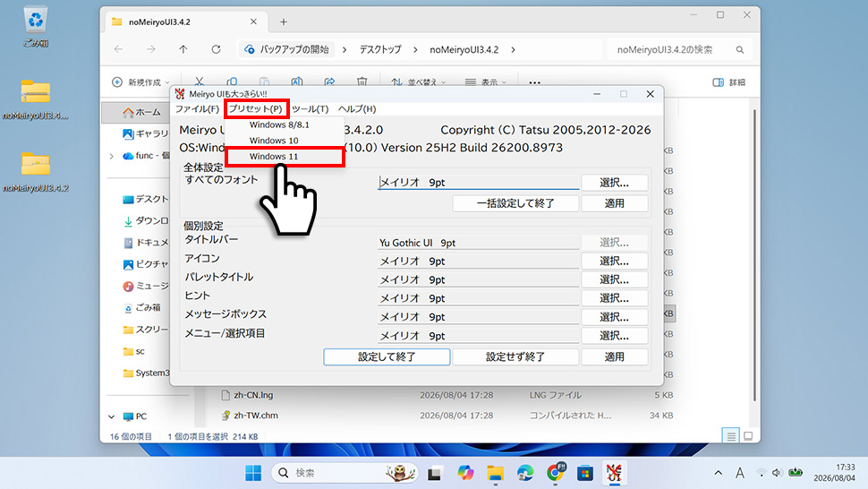This screenshot has width=868, height=489.
Task: Click Meiryo UIも大っきらい!! title bar app icon
Action: [x=180, y=94]
